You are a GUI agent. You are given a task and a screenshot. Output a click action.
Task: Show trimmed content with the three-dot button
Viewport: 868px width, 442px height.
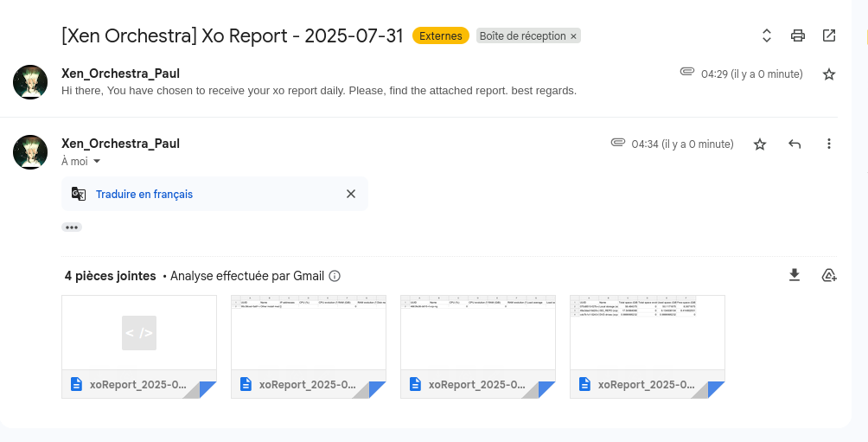point(72,227)
